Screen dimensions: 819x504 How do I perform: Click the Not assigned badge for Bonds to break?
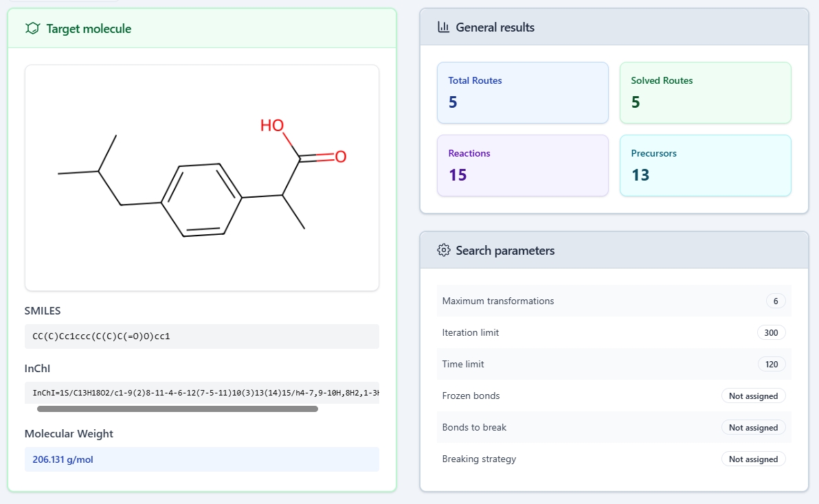pyautogui.click(x=754, y=427)
